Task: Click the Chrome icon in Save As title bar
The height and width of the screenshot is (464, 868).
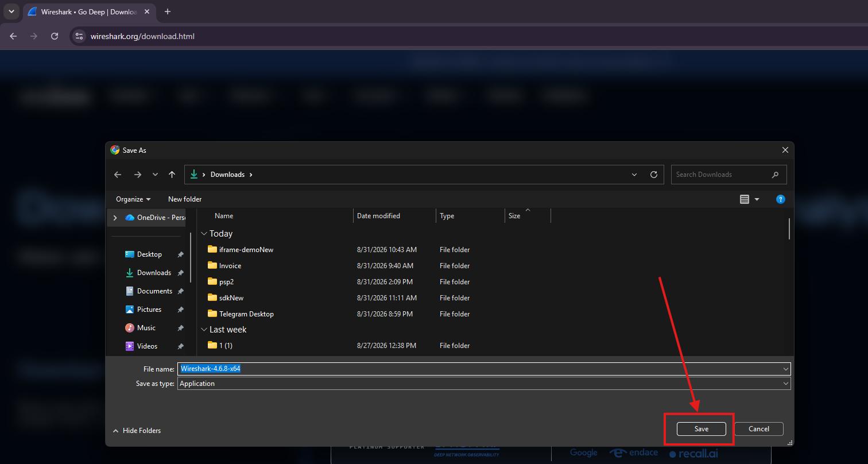Action: coord(115,150)
